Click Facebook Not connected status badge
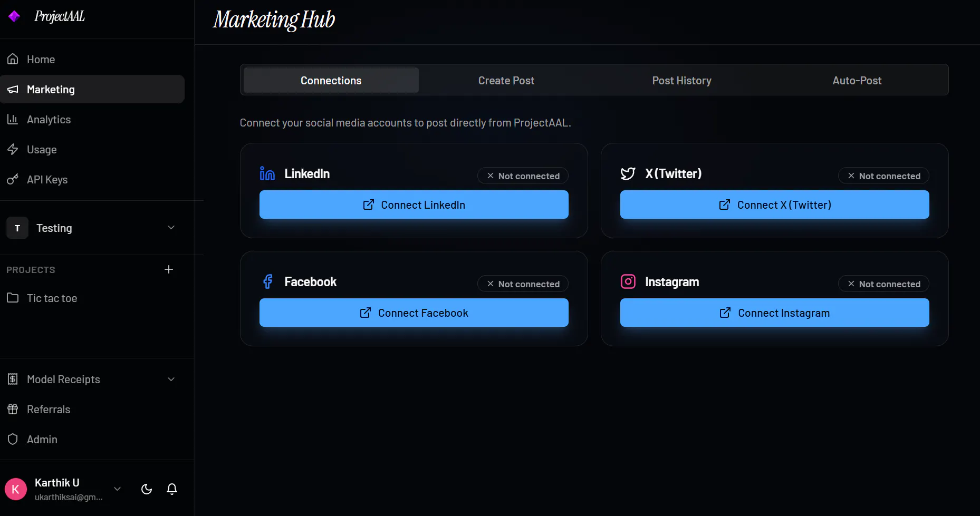 [x=523, y=284]
